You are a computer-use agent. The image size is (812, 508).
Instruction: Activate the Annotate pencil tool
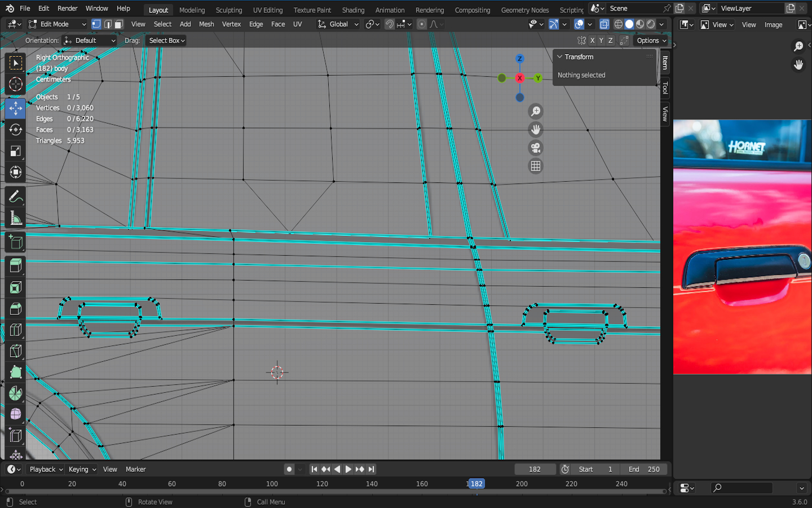[x=15, y=197]
